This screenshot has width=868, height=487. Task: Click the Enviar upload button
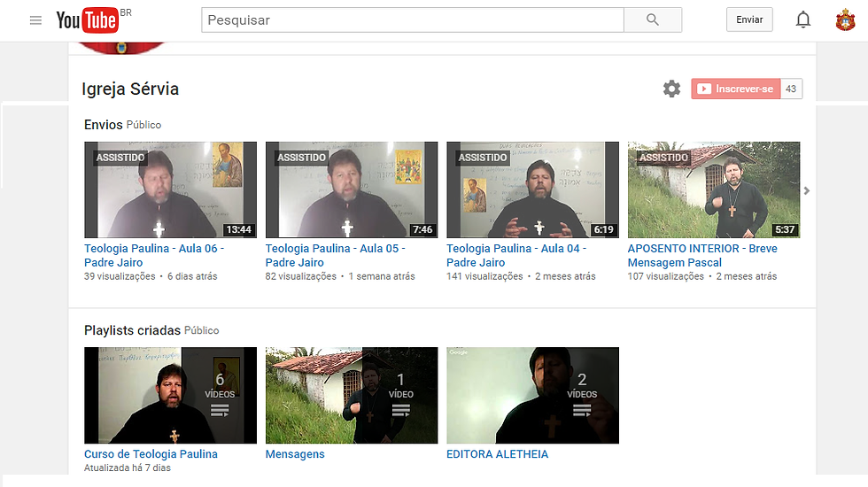click(749, 19)
